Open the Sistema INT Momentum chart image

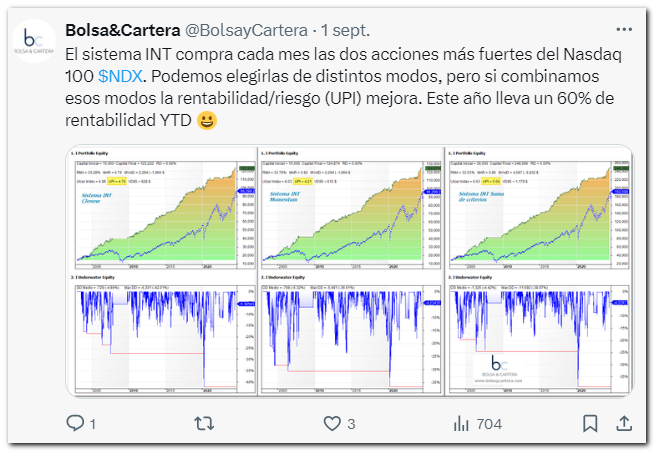coord(351,271)
